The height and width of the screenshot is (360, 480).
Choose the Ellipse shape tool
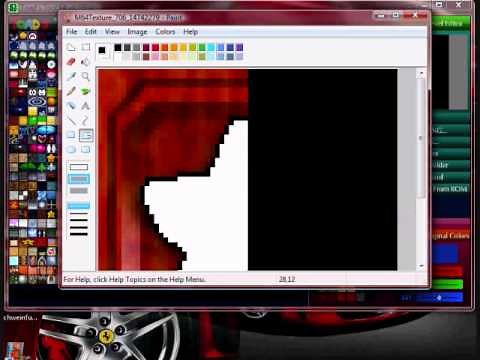[71, 149]
